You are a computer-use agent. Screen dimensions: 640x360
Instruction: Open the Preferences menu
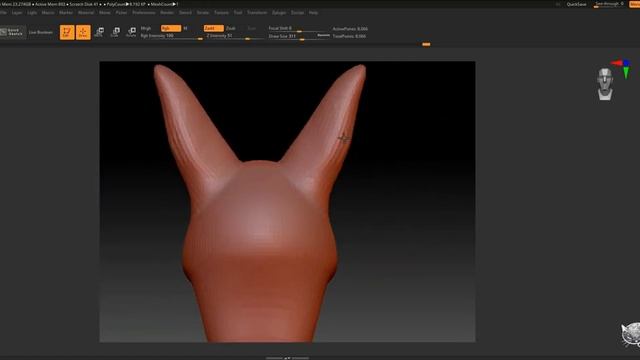[x=144, y=13]
